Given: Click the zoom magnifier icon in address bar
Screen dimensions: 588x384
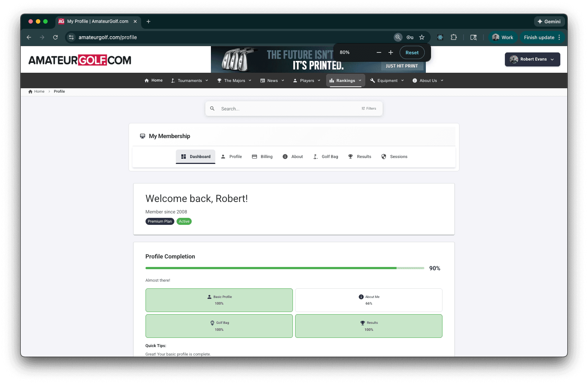Looking at the screenshot, I should [x=398, y=37].
